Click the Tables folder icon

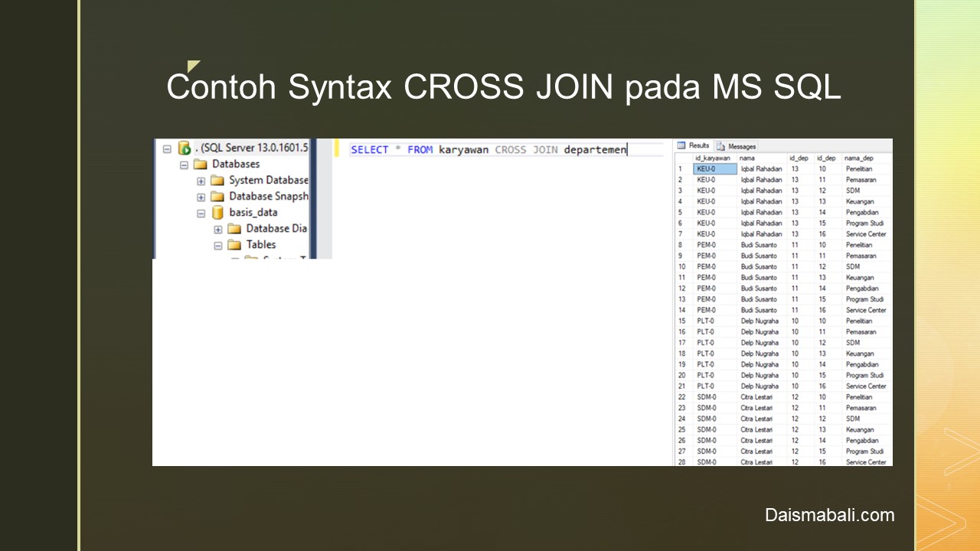(x=234, y=245)
